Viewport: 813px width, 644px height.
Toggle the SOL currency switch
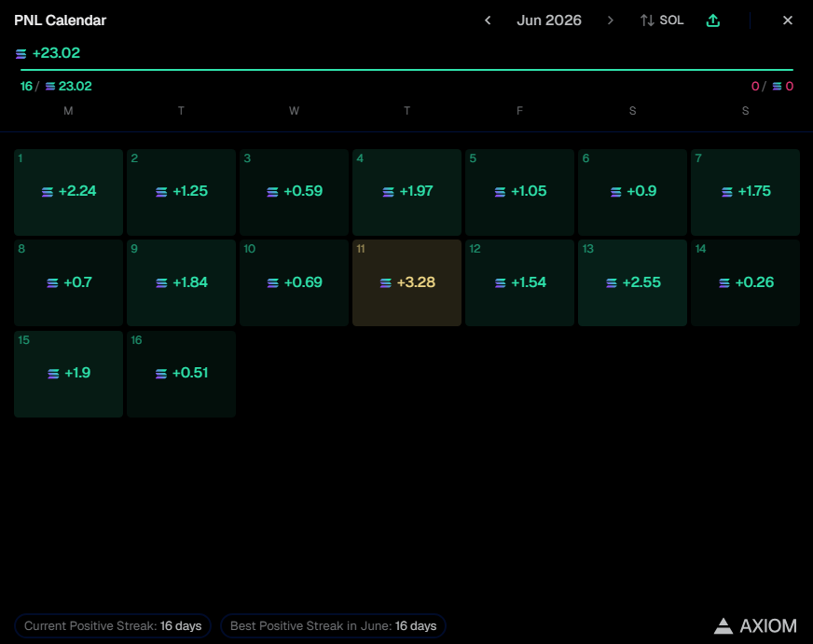[662, 21]
